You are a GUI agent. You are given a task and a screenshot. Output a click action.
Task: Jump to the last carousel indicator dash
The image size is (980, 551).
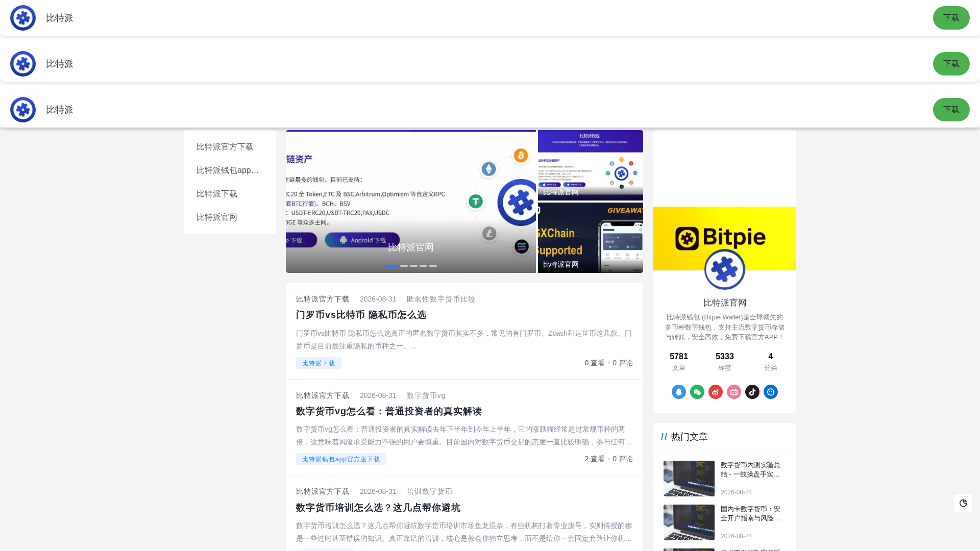click(433, 266)
